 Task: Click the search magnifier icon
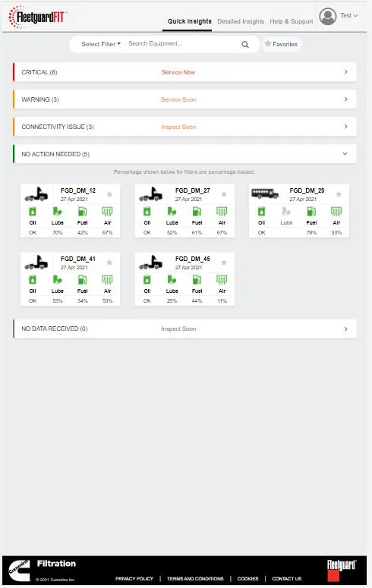(245, 45)
